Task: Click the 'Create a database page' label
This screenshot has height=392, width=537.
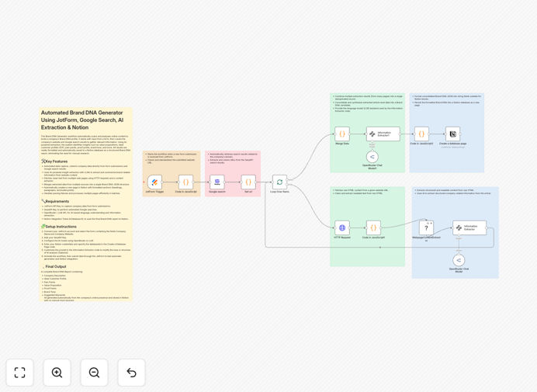Action: click(x=452, y=144)
